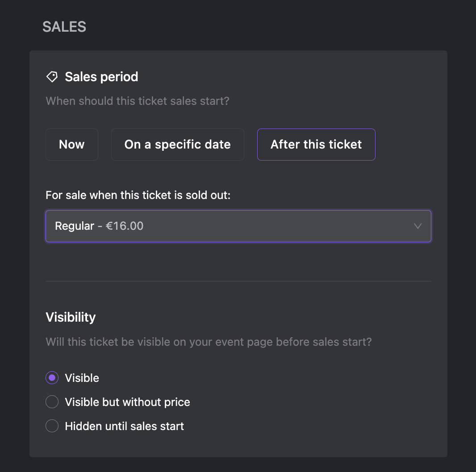
Task: Click the SALES section header
Action: 64,27
